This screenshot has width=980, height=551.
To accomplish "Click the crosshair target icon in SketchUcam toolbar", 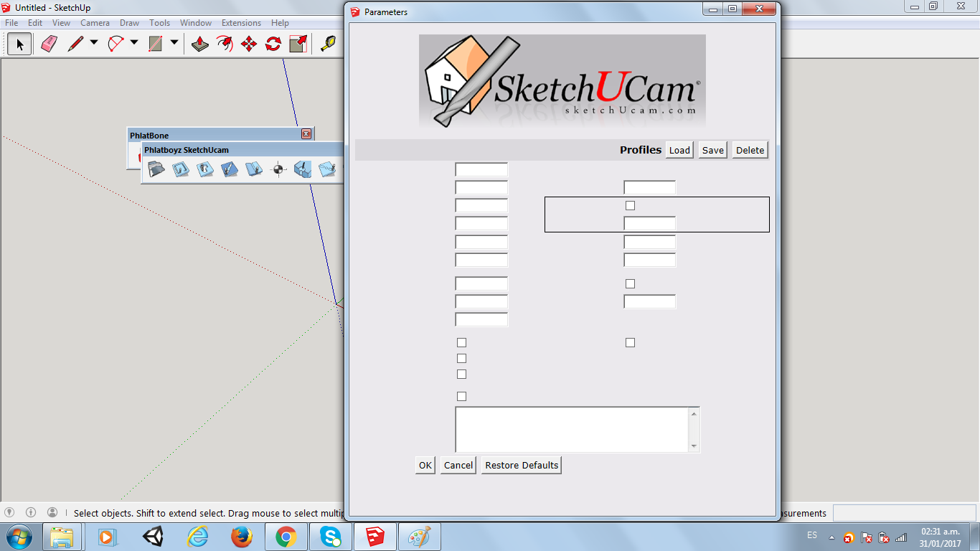I will 278,170.
